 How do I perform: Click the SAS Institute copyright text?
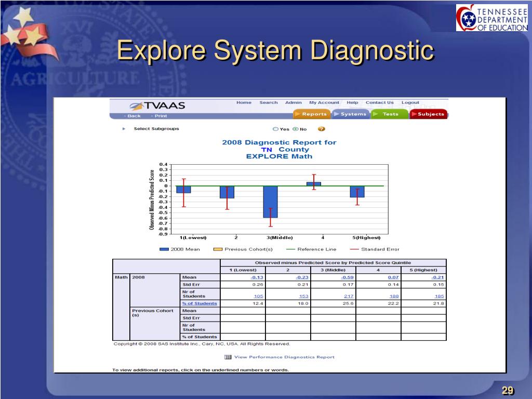[x=202, y=344]
